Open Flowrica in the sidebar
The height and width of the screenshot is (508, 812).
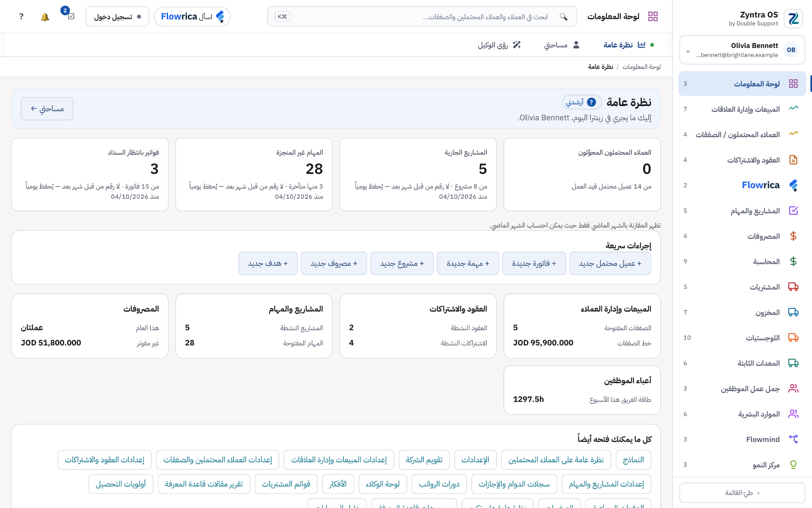point(742,185)
